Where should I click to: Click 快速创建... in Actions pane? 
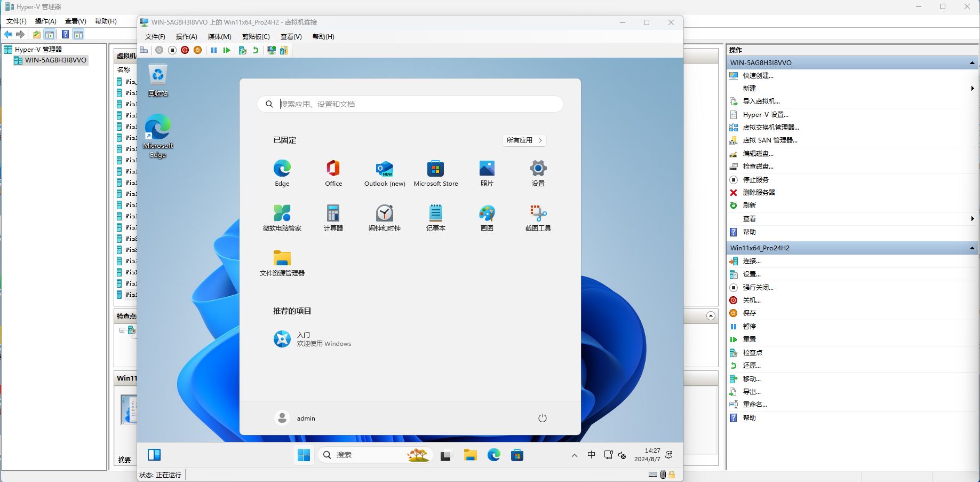tap(758, 76)
